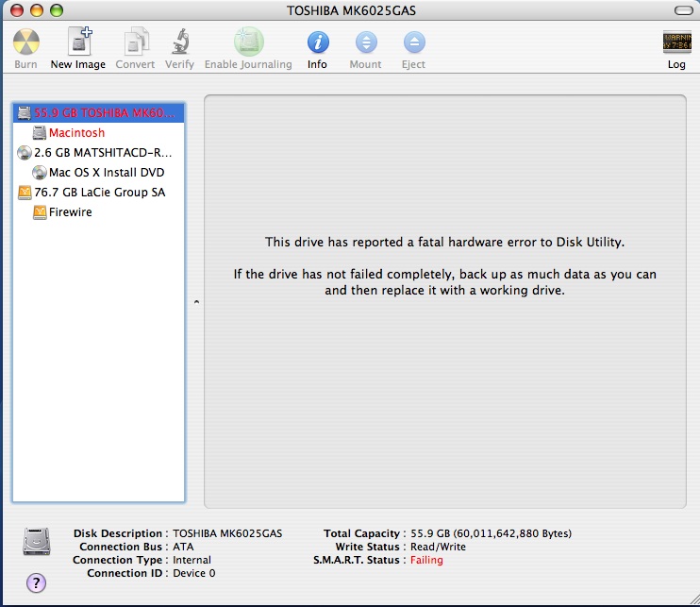Select the Mac OS X Install DVD
Screen dimensions: 700x607
click(99, 173)
